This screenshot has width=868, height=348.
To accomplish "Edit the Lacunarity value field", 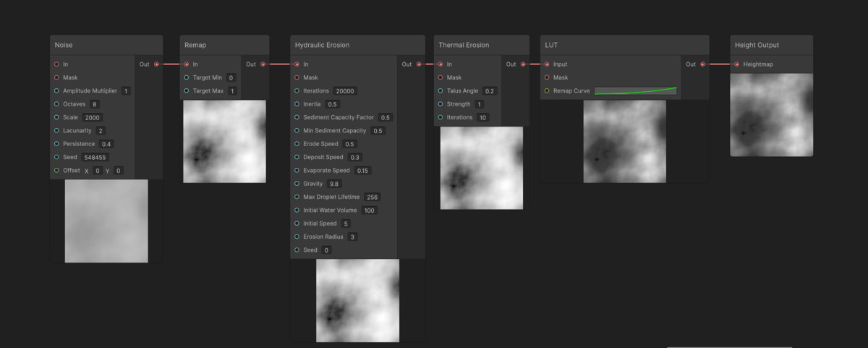I will pyautogui.click(x=101, y=131).
